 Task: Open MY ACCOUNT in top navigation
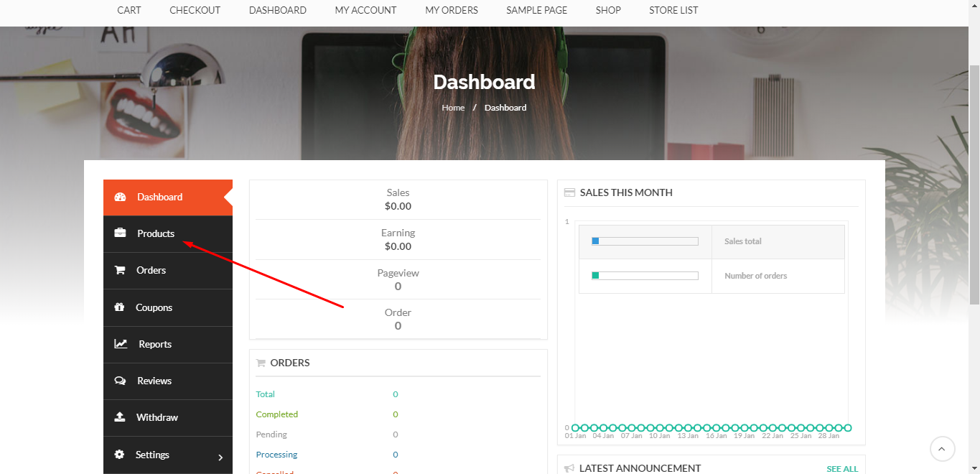click(x=365, y=10)
